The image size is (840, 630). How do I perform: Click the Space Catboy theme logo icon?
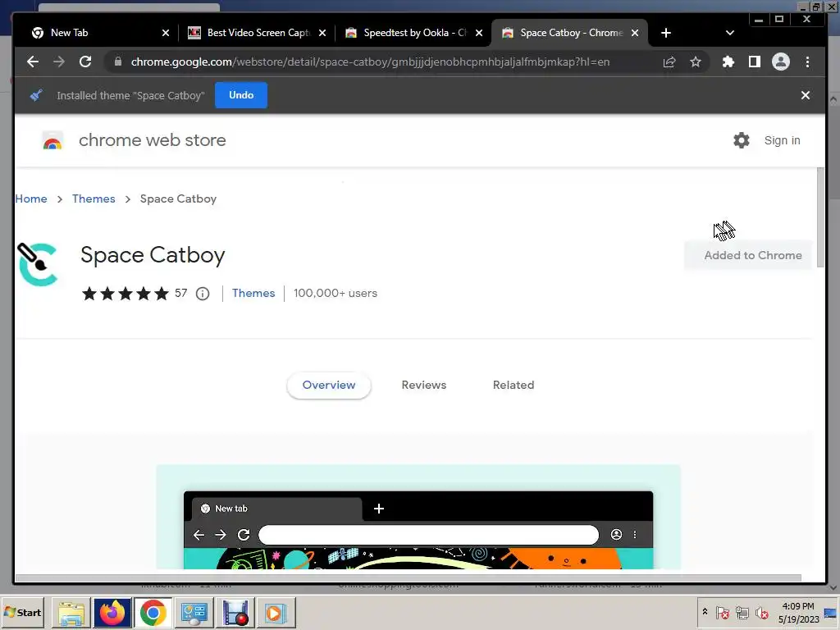click(x=37, y=264)
